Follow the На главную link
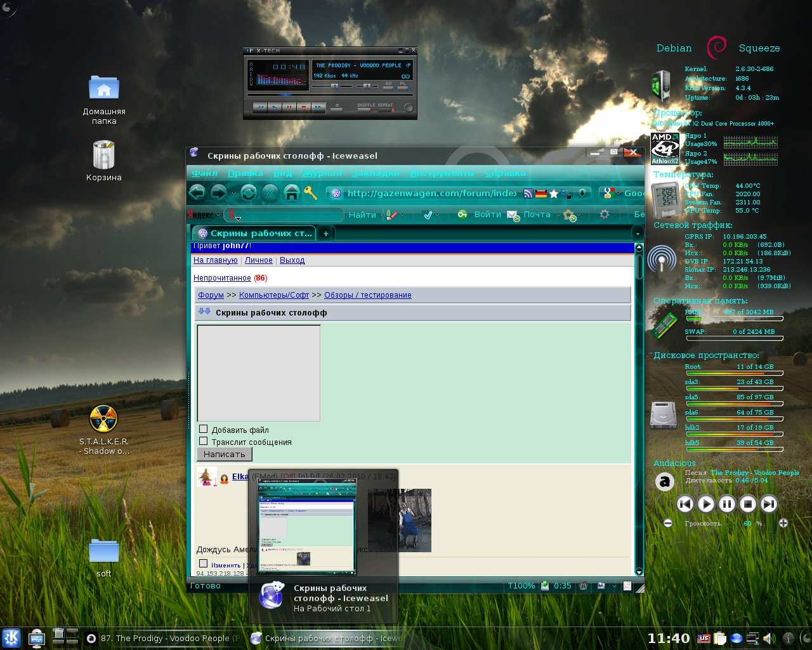812x650 pixels. (x=216, y=260)
